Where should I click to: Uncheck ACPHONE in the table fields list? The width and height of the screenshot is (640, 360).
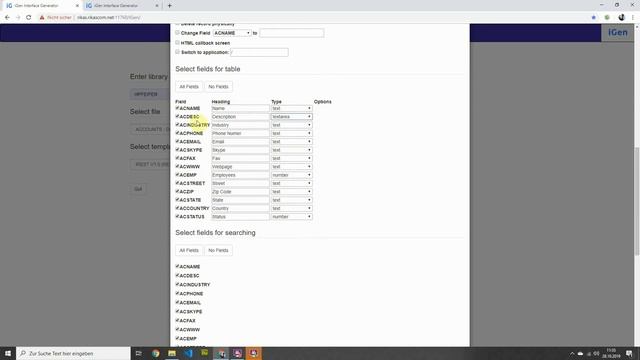point(177,133)
